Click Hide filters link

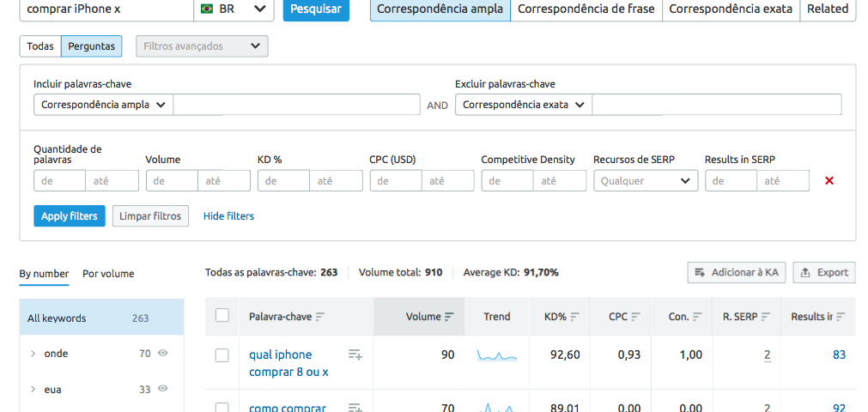[228, 216]
